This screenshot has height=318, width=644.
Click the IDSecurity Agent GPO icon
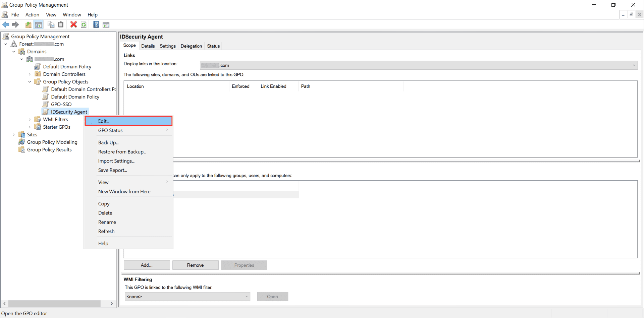coord(46,112)
